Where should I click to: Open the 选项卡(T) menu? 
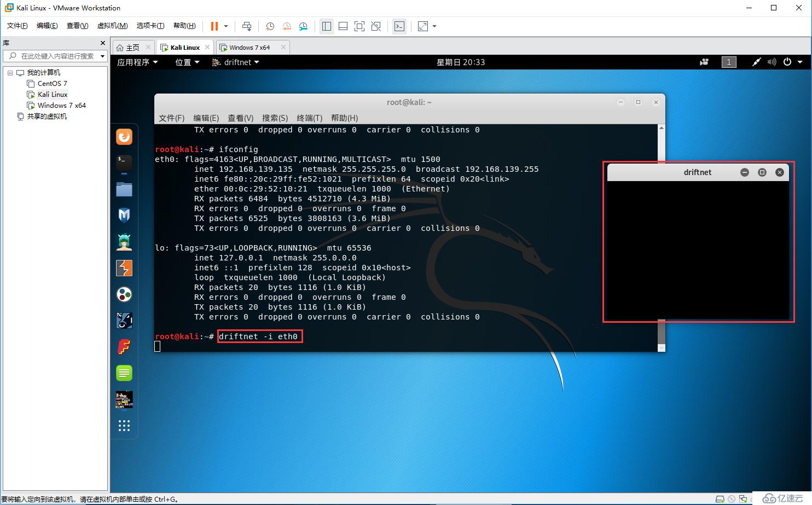pos(150,26)
